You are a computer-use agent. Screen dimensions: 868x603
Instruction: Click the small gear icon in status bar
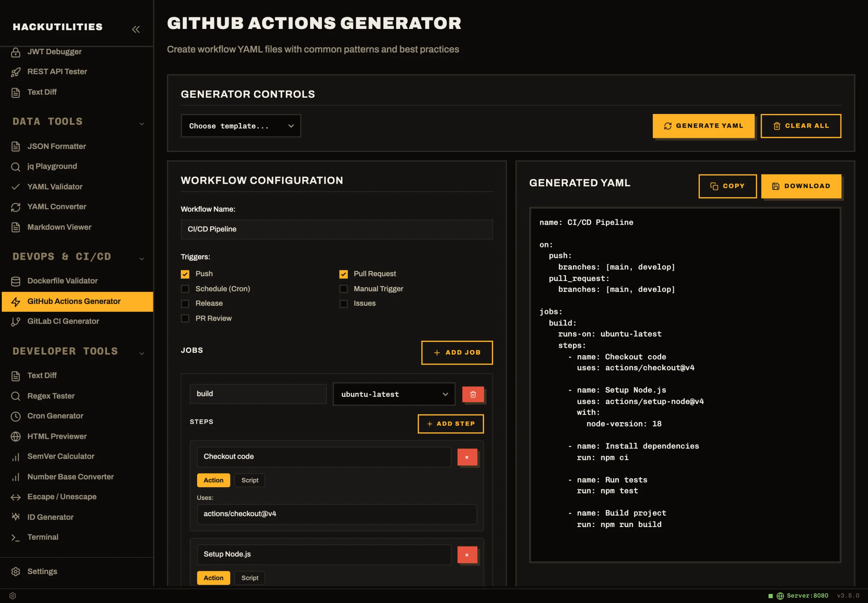coord(12,596)
